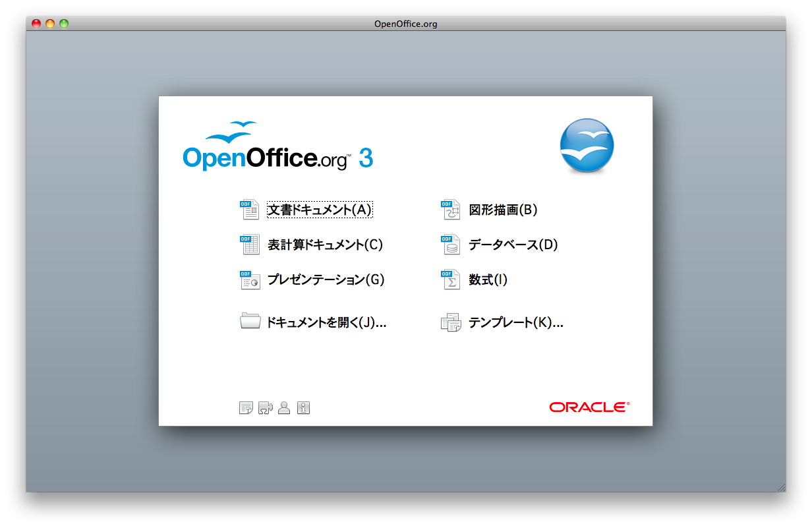Click the document note icon above the bottom edge
The height and width of the screenshot is (528, 812).
(246, 408)
